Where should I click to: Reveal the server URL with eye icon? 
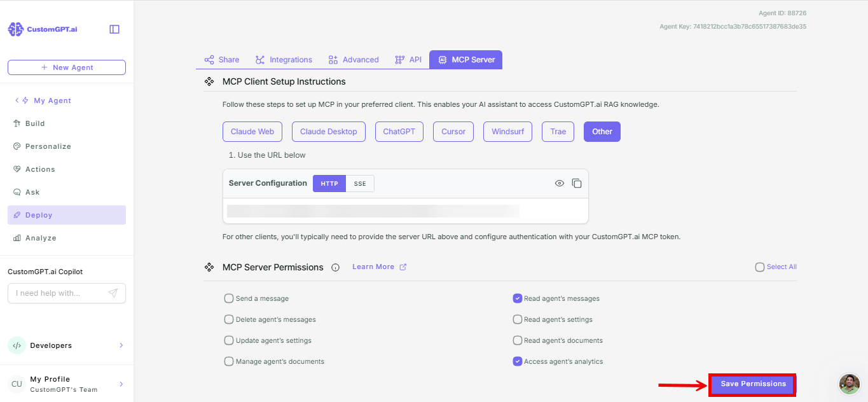tap(560, 183)
